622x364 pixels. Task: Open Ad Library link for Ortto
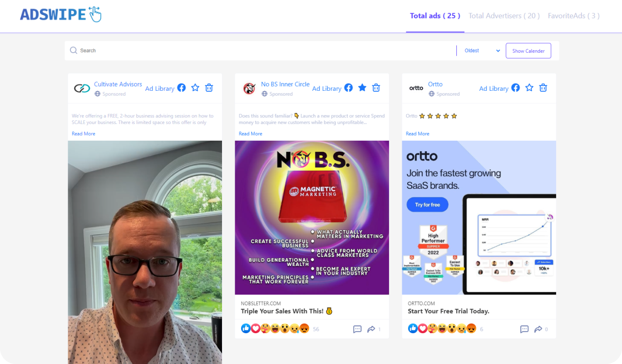pyautogui.click(x=494, y=89)
